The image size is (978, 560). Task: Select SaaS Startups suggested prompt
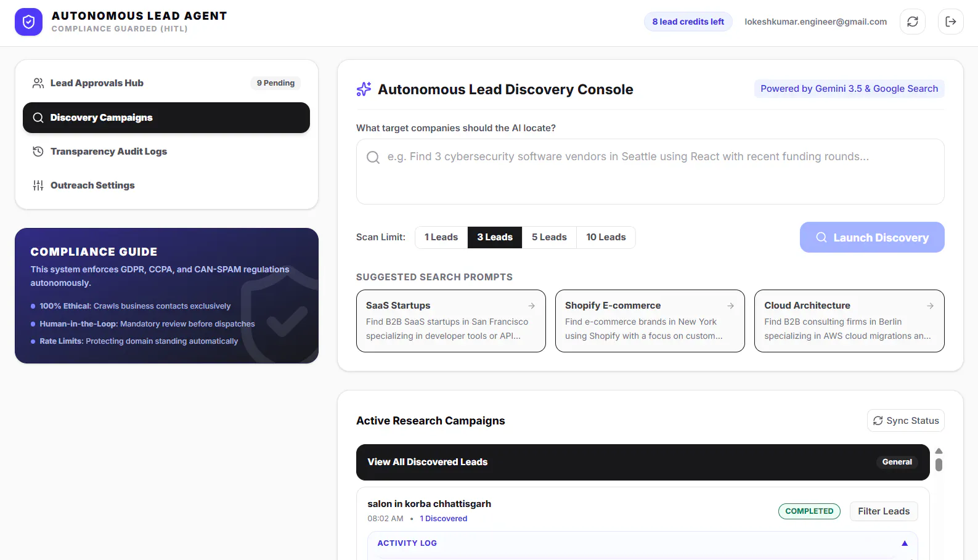pyautogui.click(x=451, y=321)
